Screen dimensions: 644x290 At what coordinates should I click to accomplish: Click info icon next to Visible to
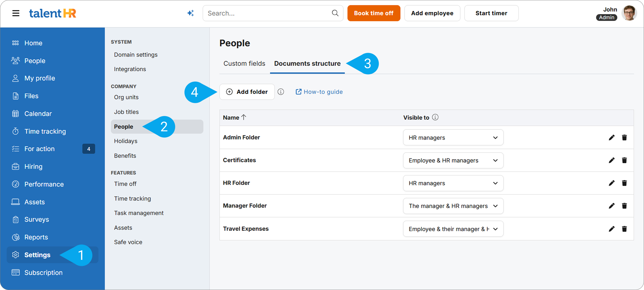435,117
